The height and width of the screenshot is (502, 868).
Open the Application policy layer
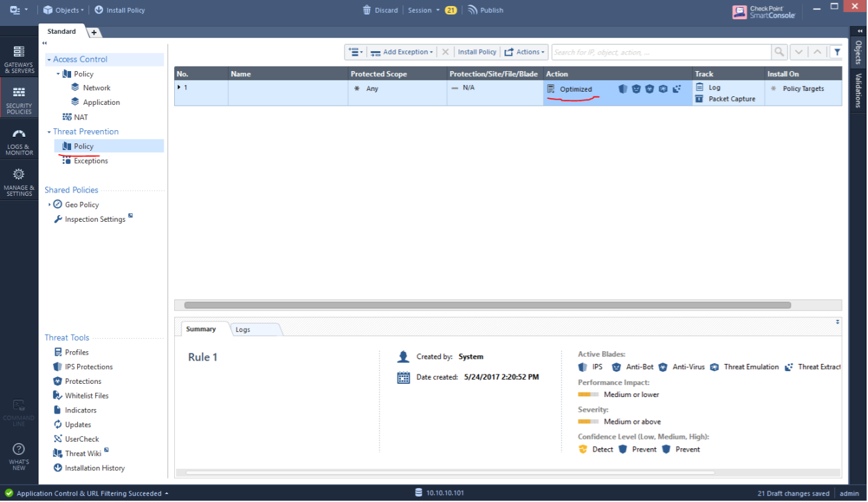(x=95, y=102)
